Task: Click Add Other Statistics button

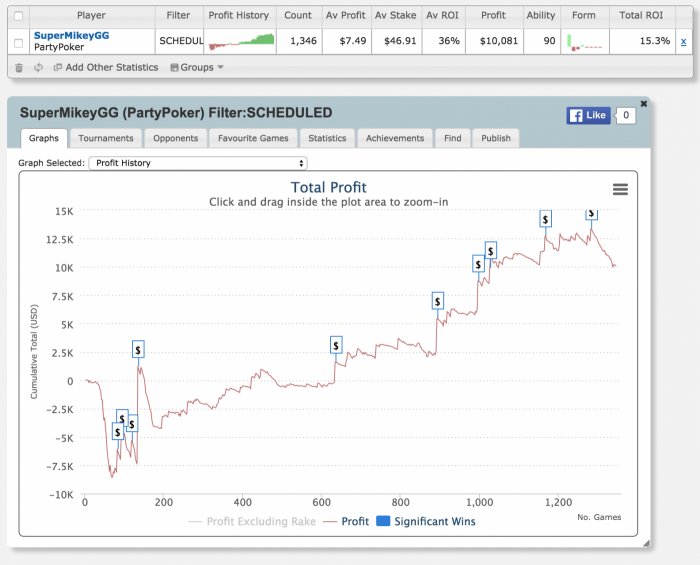Action: (x=106, y=67)
